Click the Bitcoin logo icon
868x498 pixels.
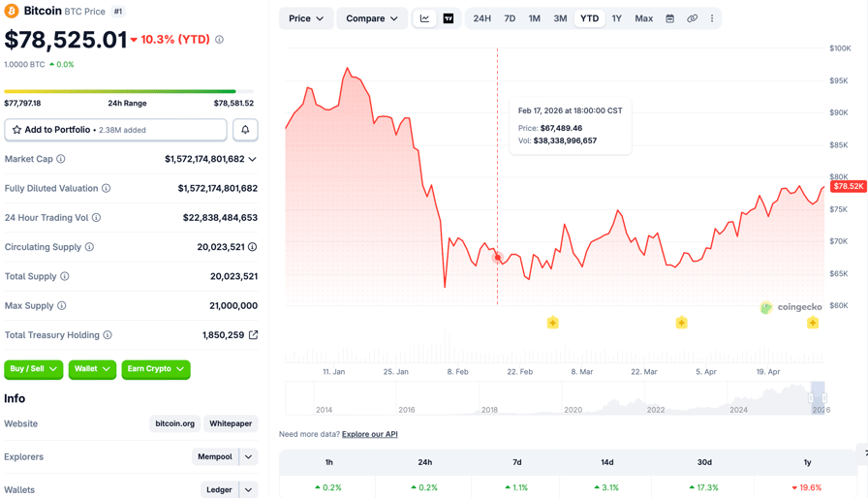(x=11, y=11)
